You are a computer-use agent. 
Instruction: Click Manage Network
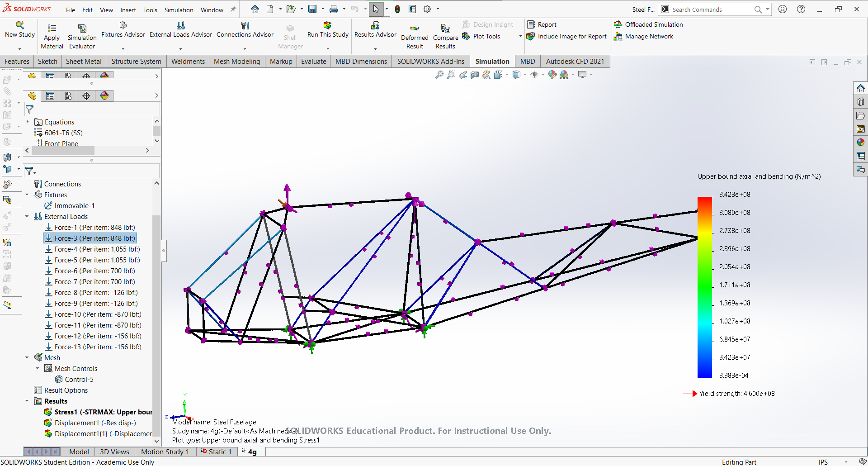coord(643,36)
